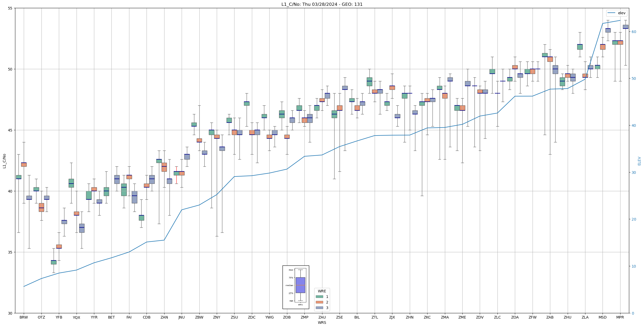The width and height of the screenshot is (644, 327).
Task: Click the ZOA x-axis label
Action: tap(515, 317)
